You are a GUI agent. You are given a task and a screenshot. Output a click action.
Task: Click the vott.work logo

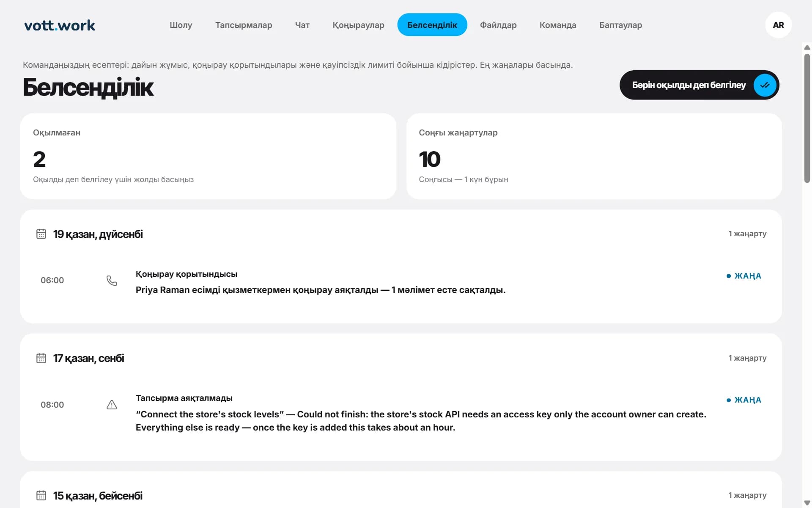pos(60,25)
